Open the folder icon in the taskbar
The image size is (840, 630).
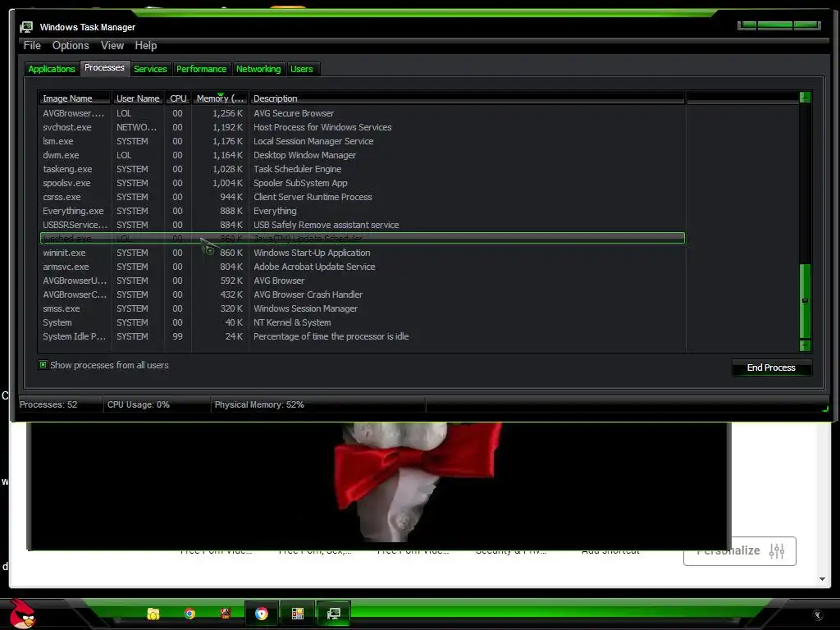click(x=153, y=614)
